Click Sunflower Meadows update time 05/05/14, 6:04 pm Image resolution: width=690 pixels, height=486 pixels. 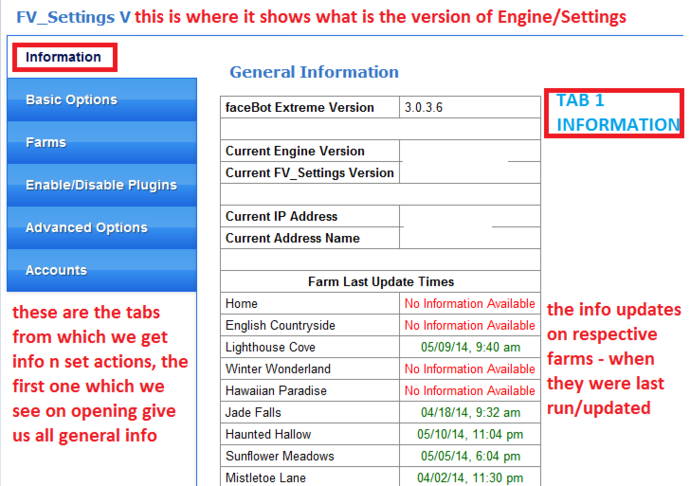click(x=470, y=456)
